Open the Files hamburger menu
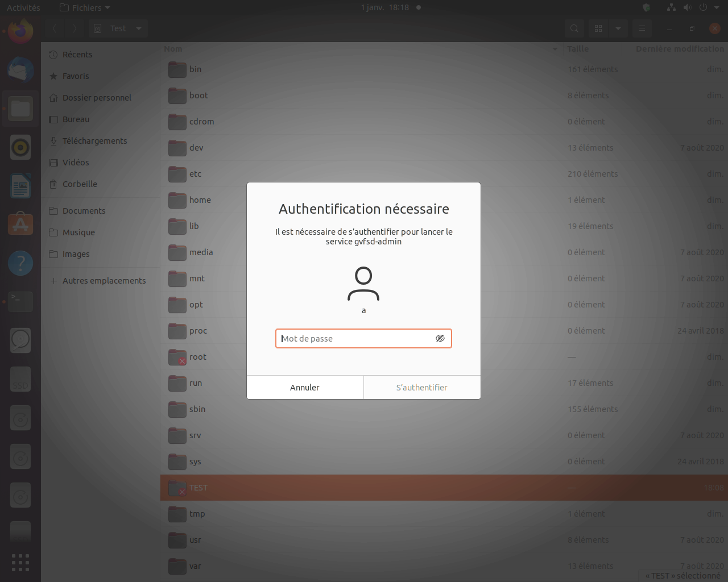 [642, 28]
